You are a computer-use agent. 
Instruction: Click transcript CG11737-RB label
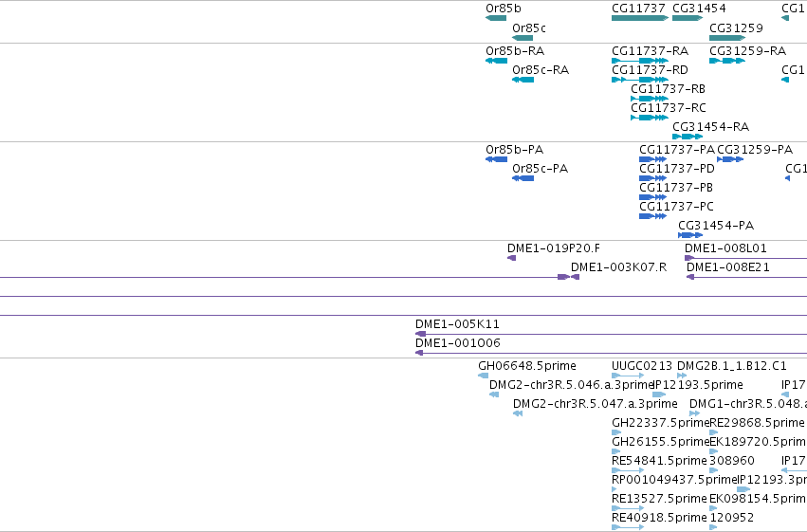668,89
